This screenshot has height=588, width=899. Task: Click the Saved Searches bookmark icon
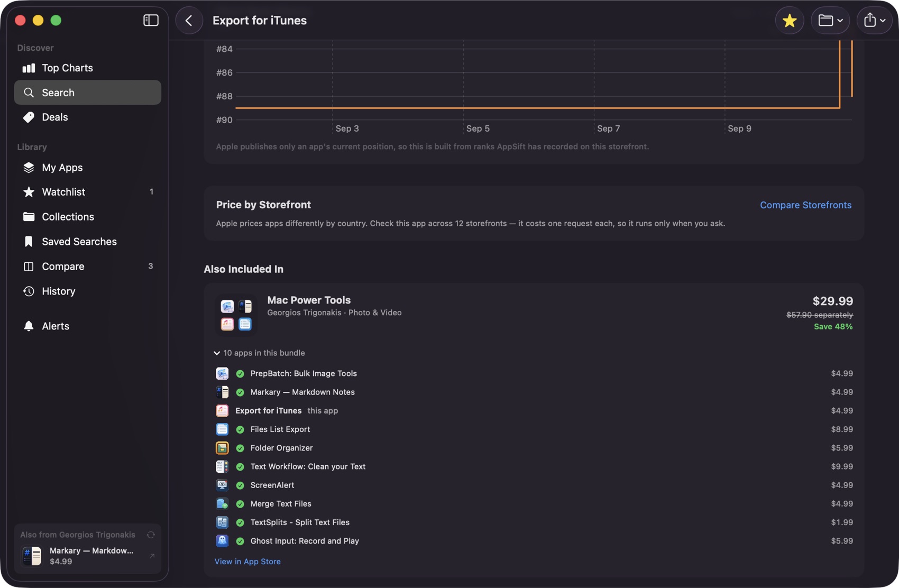[29, 242]
